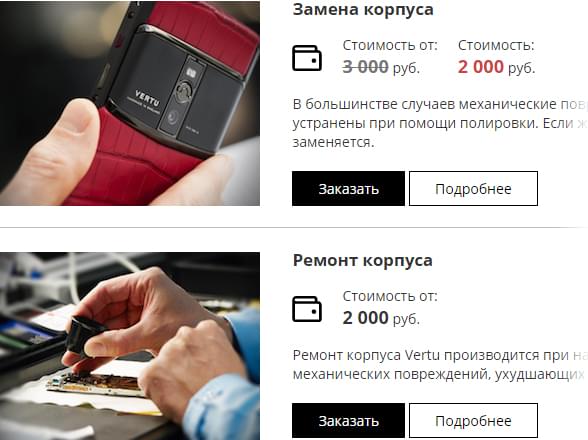Click the Замена корпуса heading

pos(363,9)
